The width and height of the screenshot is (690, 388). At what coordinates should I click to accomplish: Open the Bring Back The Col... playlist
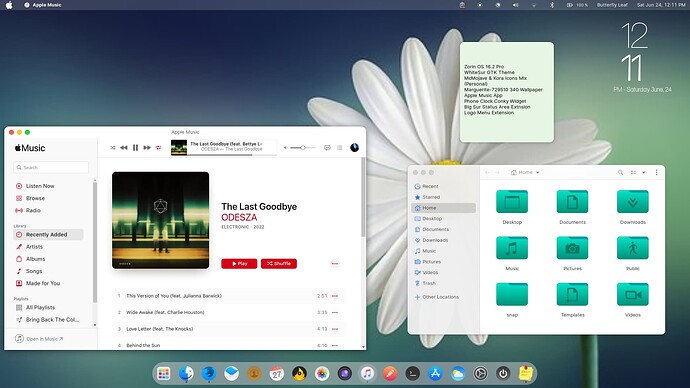click(52, 320)
